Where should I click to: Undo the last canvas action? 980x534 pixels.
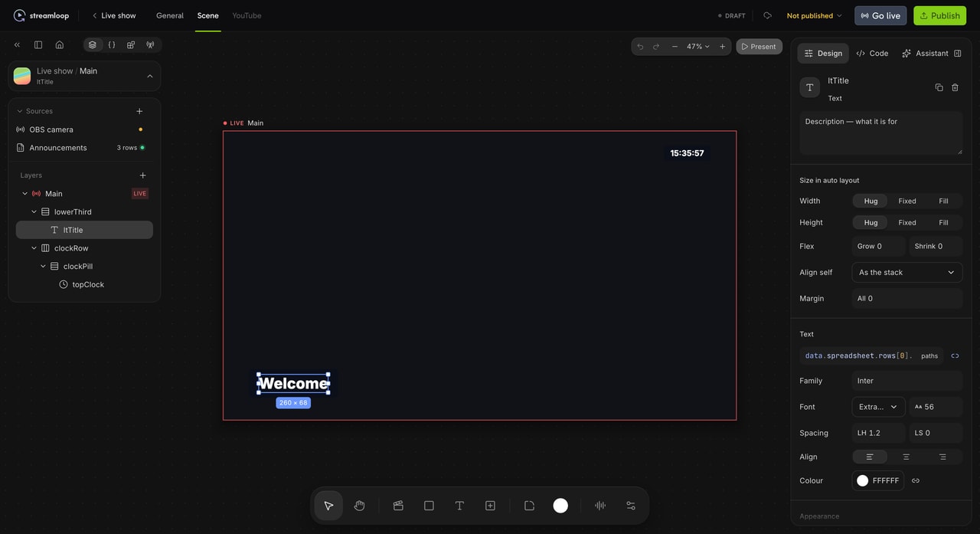point(641,47)
